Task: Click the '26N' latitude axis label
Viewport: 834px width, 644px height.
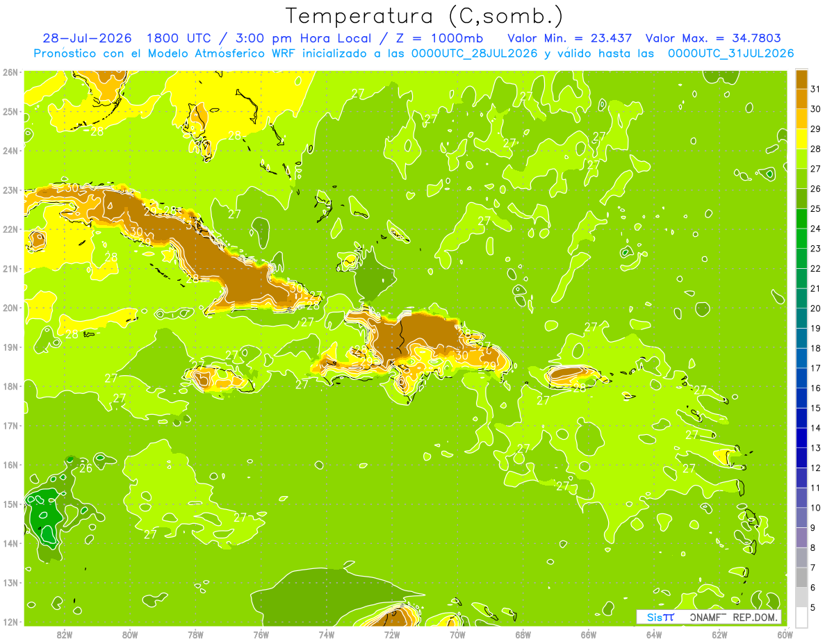Action: point(10,72)
